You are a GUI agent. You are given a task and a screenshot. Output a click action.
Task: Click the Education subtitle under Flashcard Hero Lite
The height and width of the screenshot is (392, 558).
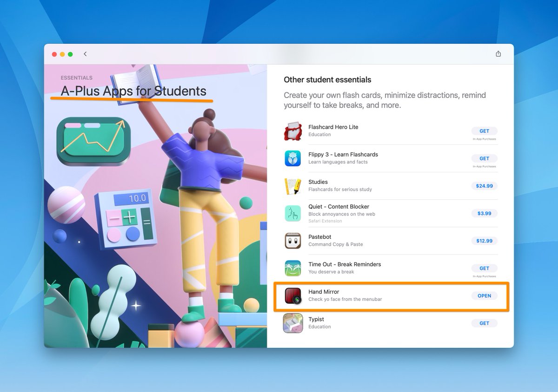point(319,135)
